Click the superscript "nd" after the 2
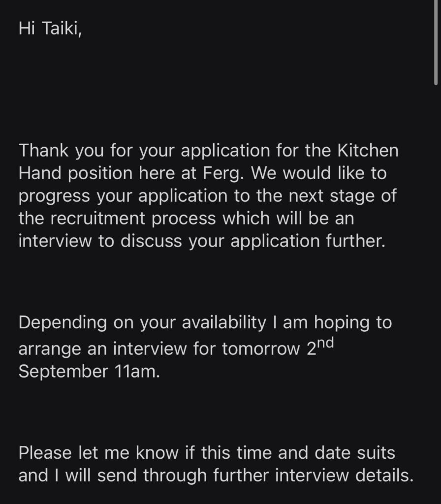Image resolution: width=441 pixels, height=504 pixels. 324,342
